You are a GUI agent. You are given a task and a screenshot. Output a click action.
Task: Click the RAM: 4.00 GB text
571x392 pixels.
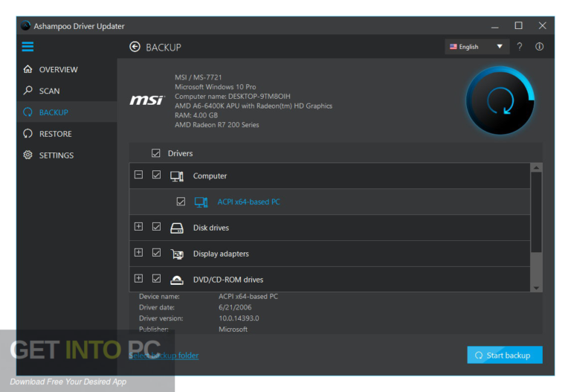[196, 115]
